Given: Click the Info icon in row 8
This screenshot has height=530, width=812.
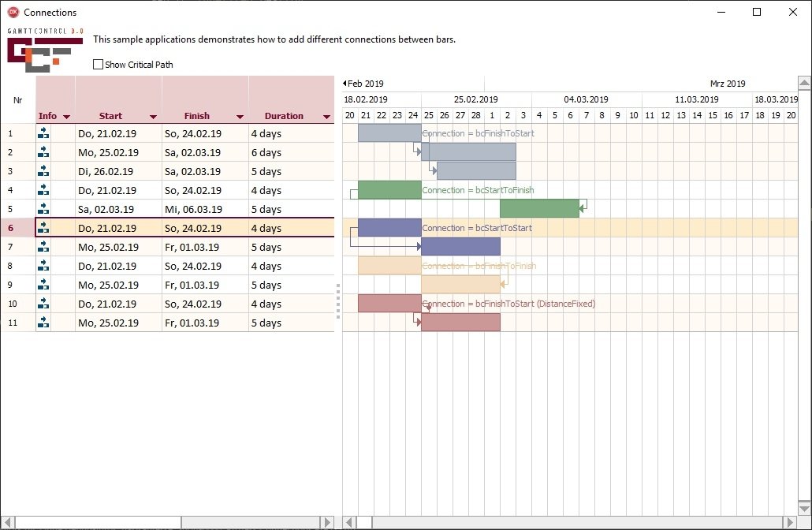Looking at the screenshot, I should tap(43, 266).
